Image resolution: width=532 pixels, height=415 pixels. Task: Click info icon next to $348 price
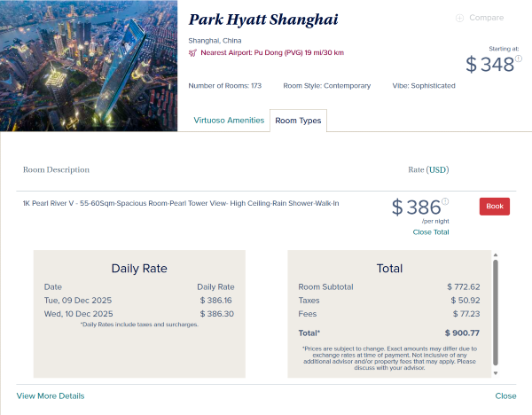(x=519, y=59)
